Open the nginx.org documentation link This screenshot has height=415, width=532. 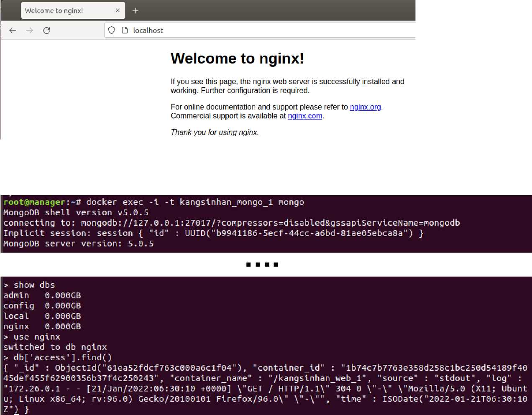tap(365, 107)
